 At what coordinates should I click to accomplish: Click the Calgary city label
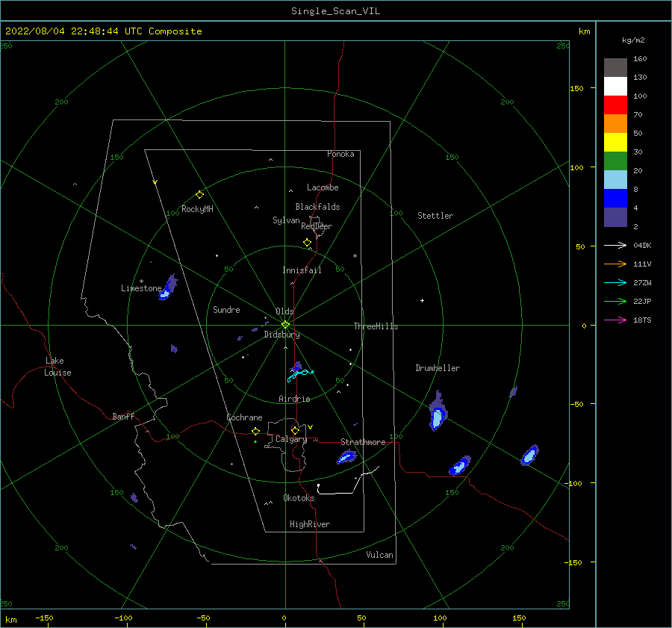(291, 439)
